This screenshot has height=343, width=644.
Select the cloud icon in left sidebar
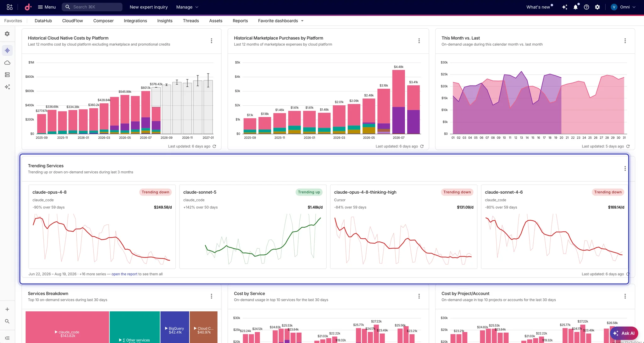[7, 63]
